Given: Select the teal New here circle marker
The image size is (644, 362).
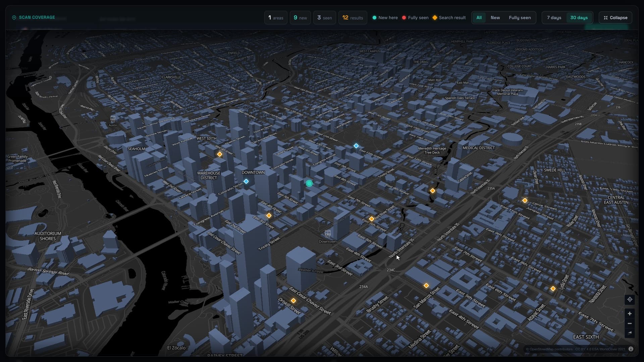Looking at the screenshot, I should (x=309, y=183).
